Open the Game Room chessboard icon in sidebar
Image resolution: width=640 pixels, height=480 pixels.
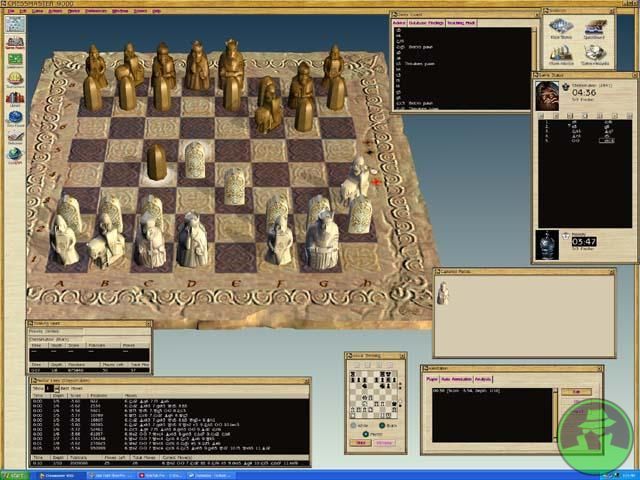(x=15, y=42)
